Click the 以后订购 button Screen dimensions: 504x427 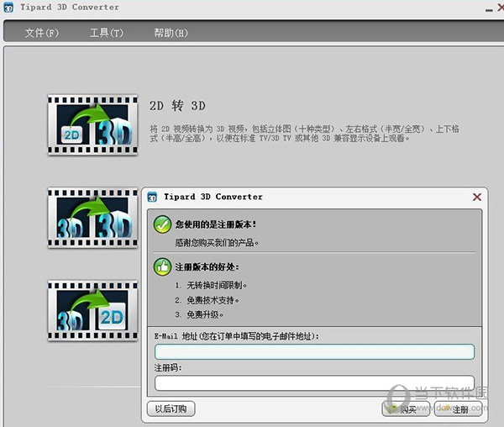click(171, 409)
